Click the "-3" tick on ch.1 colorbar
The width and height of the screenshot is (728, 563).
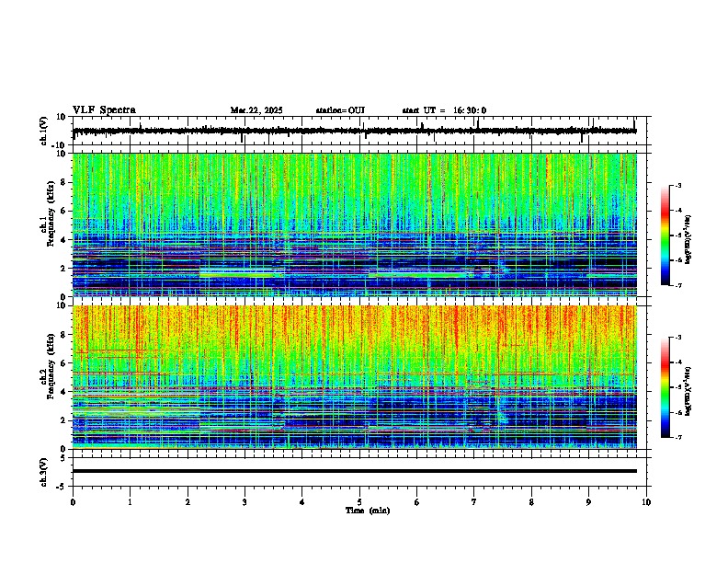tap(677, 186)
